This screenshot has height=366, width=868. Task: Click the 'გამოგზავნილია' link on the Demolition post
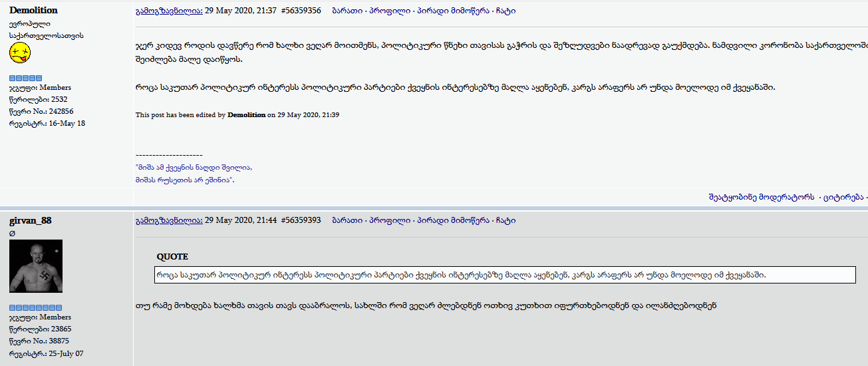pos(169,11)
